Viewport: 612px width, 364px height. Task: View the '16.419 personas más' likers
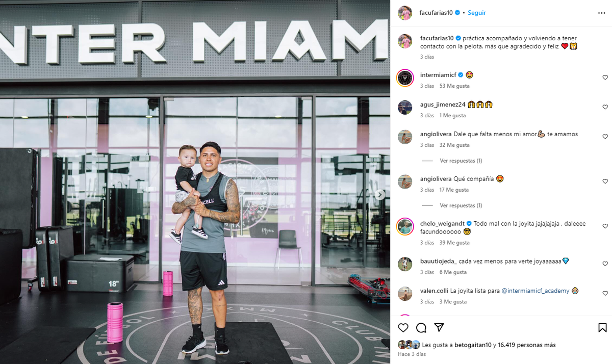526,345
